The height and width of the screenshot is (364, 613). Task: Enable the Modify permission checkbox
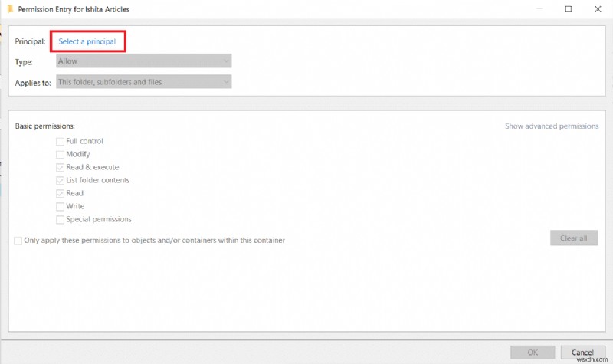click(x=60, y=155)
